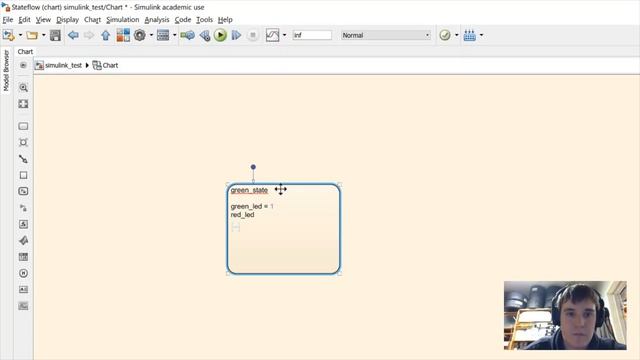Open the New model dropdown arrow

(x=20, y=35)
